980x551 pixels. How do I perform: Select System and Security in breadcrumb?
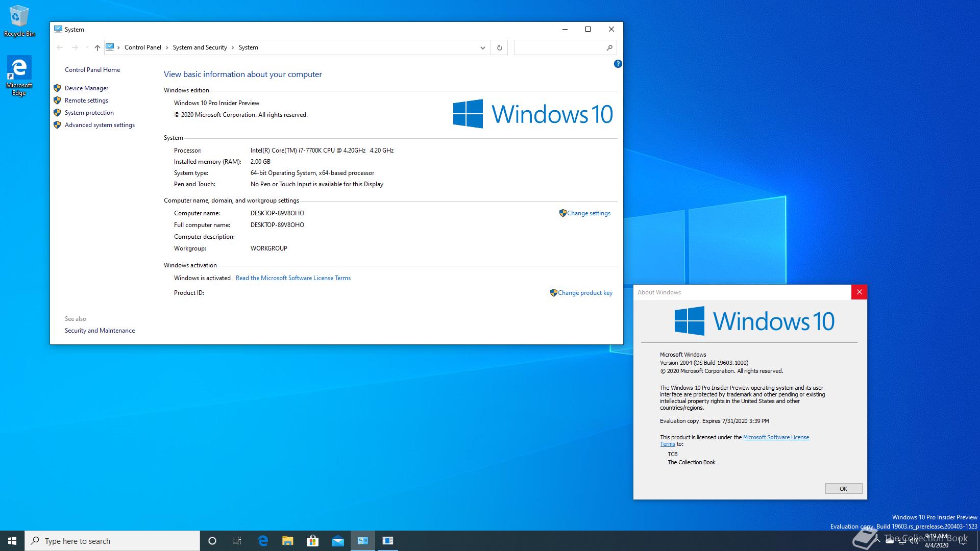pyautogui.click(x=200, y=47)
